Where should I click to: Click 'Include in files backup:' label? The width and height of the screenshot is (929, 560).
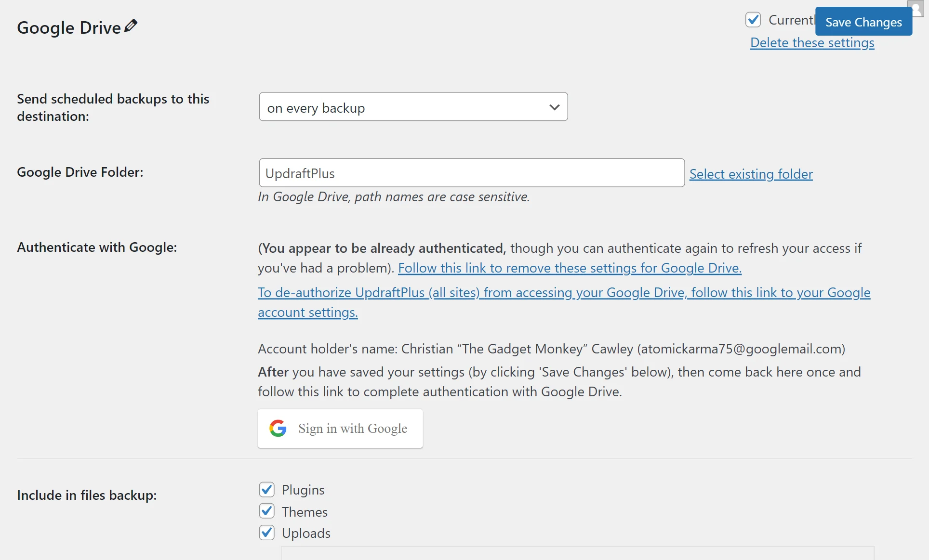(87, 495)
